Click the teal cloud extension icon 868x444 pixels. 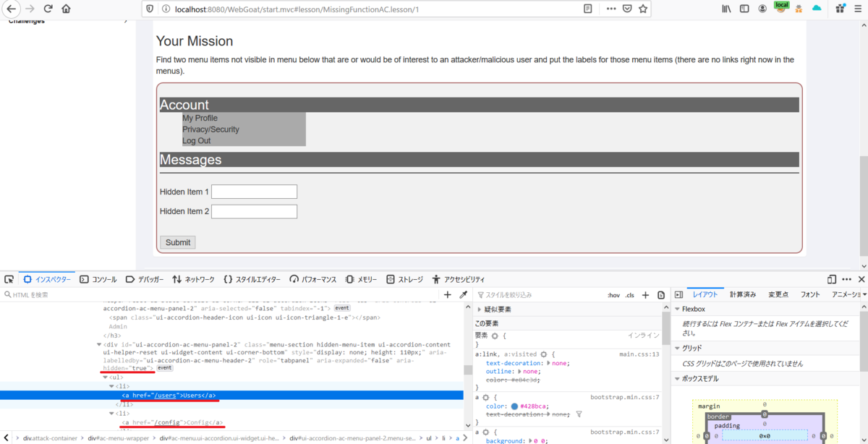(x=817, y=9)
